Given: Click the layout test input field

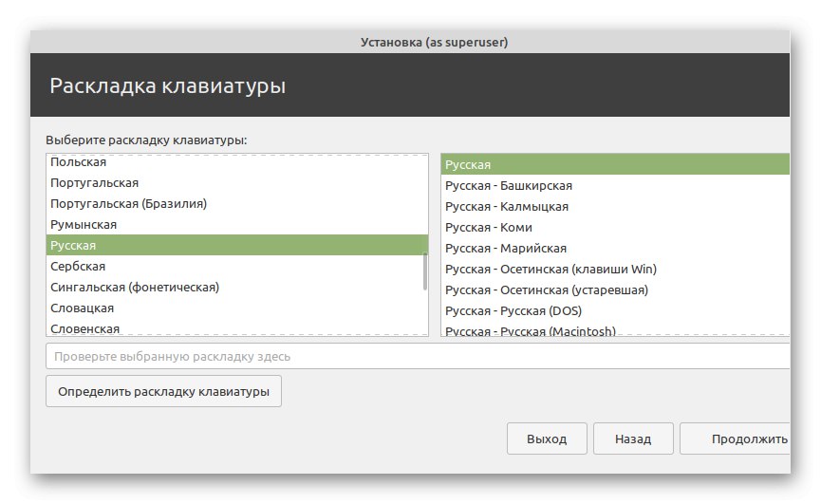Looking at the screenshot, I should point(418,357).
